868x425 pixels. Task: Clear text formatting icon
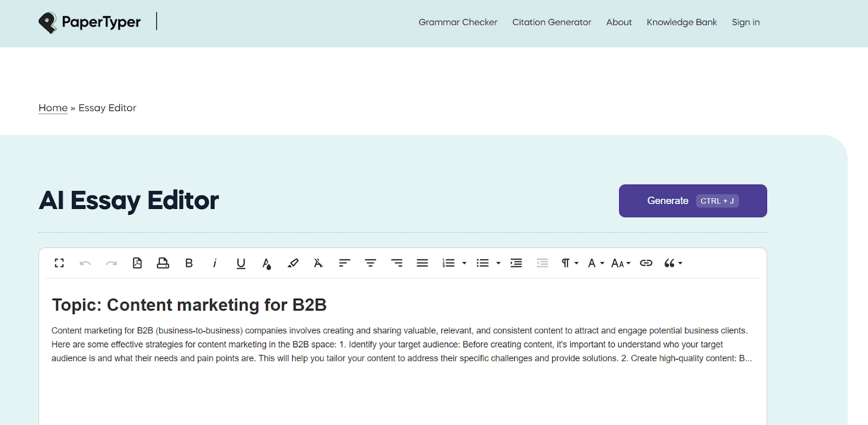[318, 263]
